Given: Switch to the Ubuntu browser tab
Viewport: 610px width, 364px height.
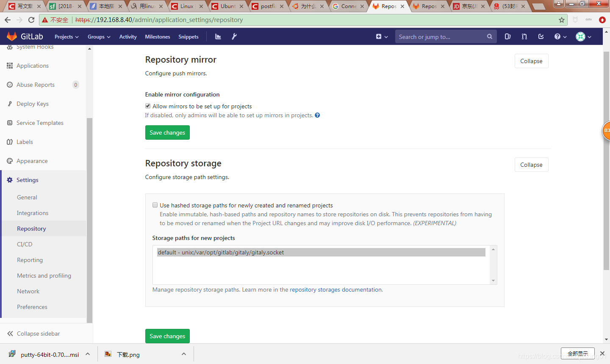Looking at the screenshot, I should 228,6.
